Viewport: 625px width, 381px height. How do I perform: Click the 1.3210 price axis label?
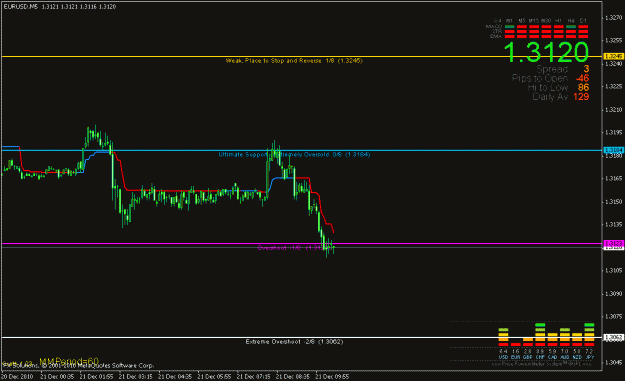click(x=613, y=110)
